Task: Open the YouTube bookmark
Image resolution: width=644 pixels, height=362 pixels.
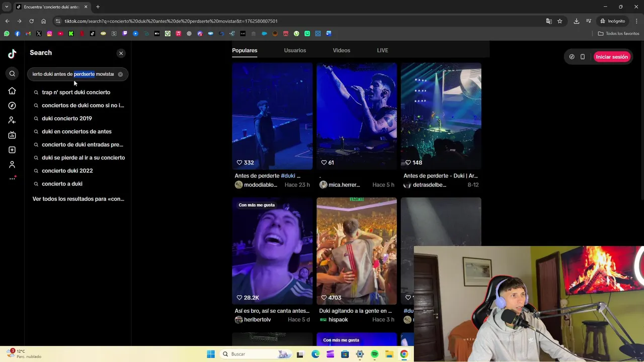Action: [60, 34]
